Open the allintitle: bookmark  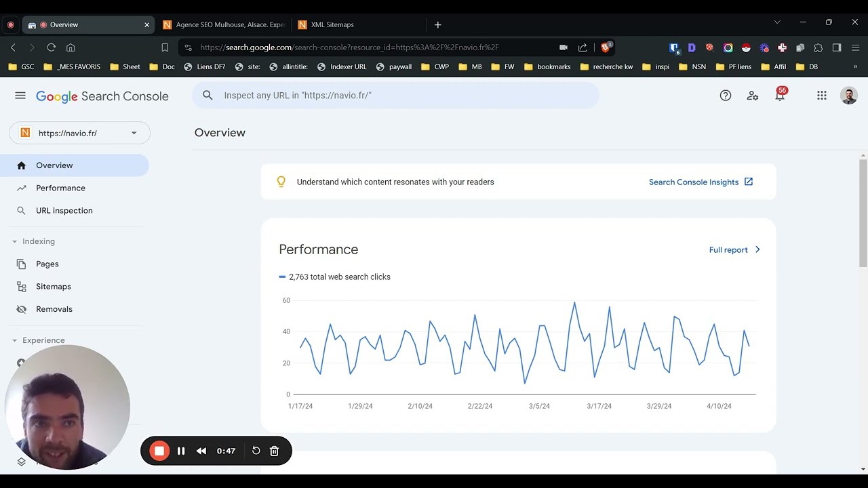[x=288, y=67]
